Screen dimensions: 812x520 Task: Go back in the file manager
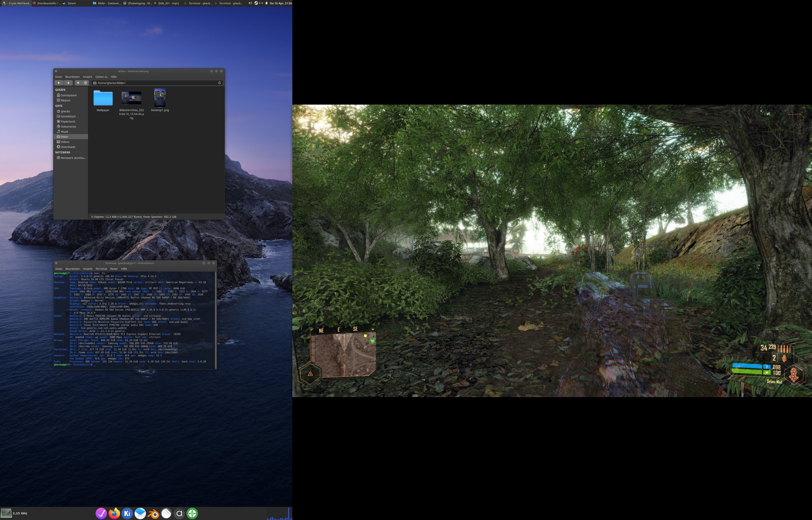tap(59, 83)
